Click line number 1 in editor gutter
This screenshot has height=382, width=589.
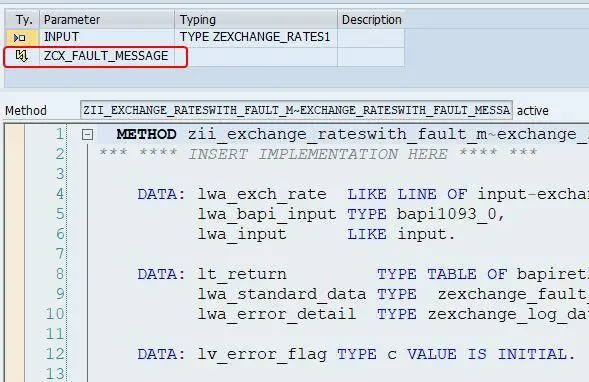59,134
